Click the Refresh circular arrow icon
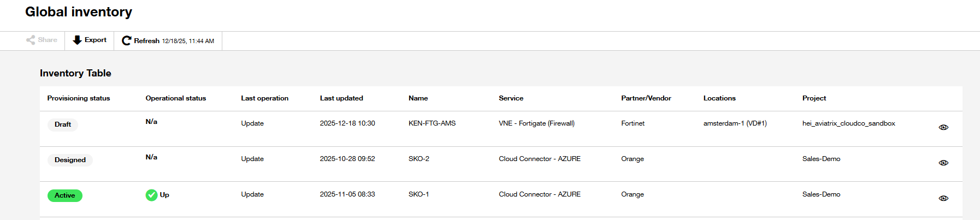 tap(126, 40)
